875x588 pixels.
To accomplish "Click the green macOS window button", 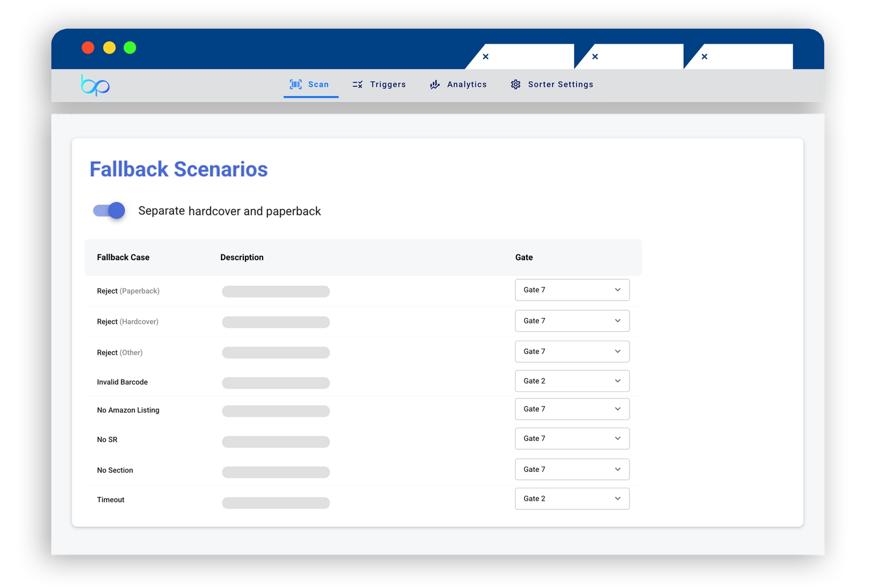I will (130, 48).
